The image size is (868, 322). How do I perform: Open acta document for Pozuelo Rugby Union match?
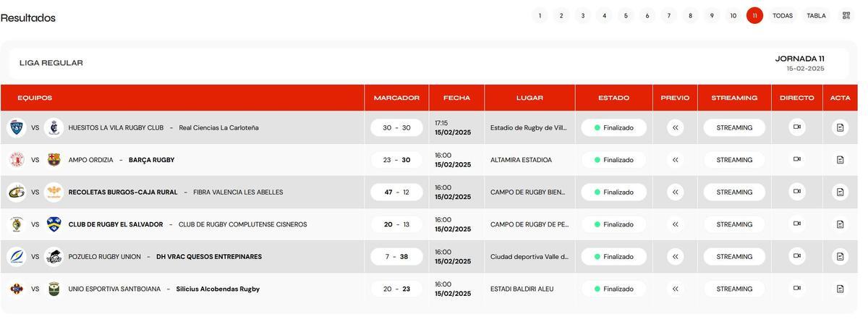[841, 256]
